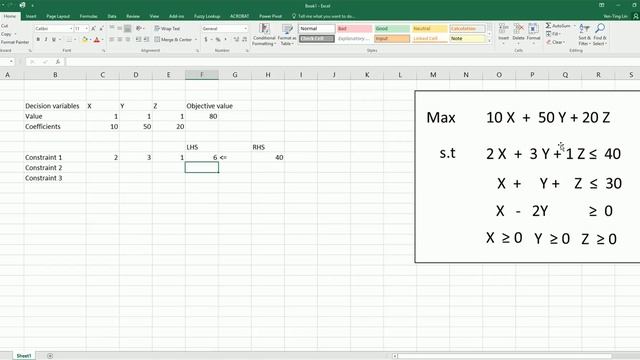Open the Font Color dropdown arrow
The height and width of the screenshot is (360, 640).
click(102, 40)
